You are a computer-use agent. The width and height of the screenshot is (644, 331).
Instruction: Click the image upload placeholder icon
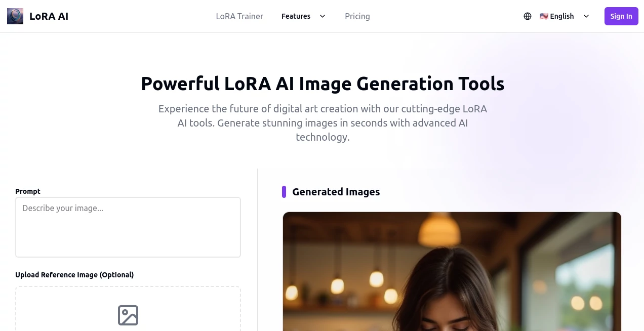(128, 315)
